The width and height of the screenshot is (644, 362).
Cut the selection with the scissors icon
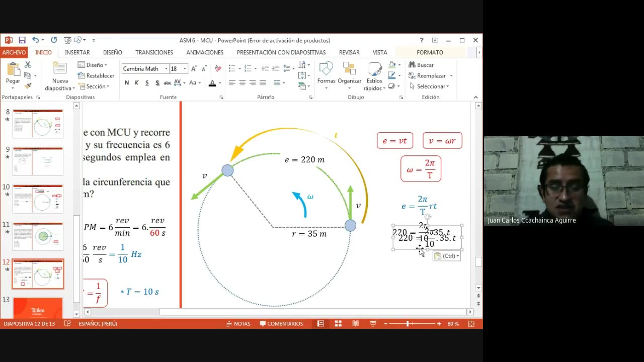coord(28,65)
